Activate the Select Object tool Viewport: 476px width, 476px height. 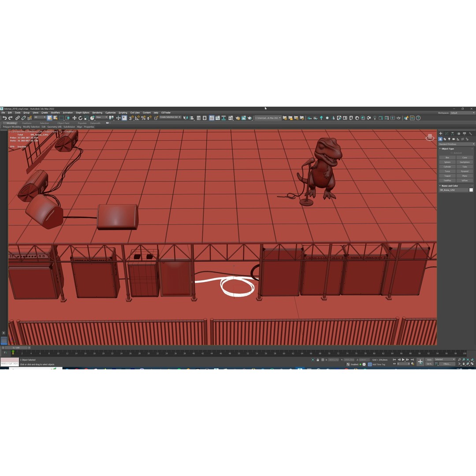(49, 118)
